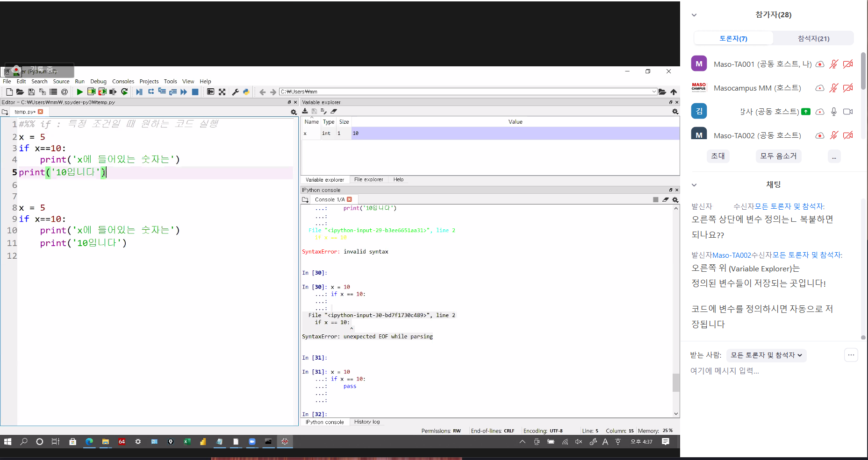Click the PYTHONPATH manager Python icon
The image size is (868, 460).
[x=246, y=92]
